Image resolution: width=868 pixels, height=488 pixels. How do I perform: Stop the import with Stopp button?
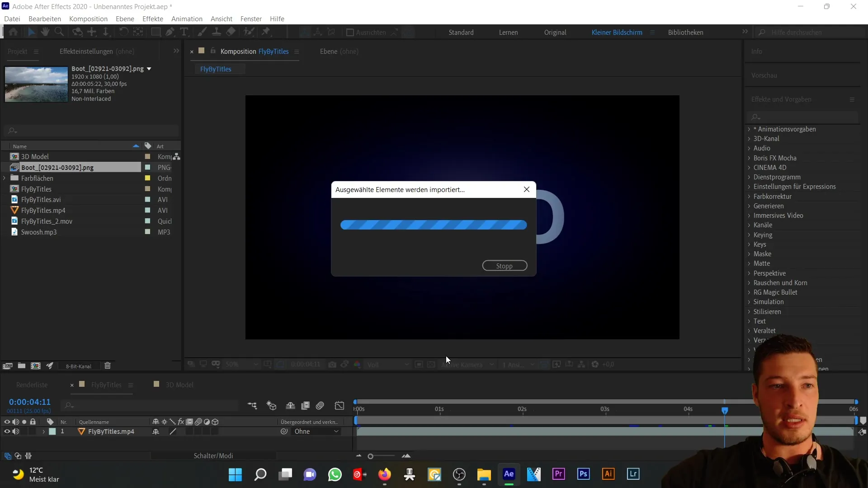[x=505, y=266]
